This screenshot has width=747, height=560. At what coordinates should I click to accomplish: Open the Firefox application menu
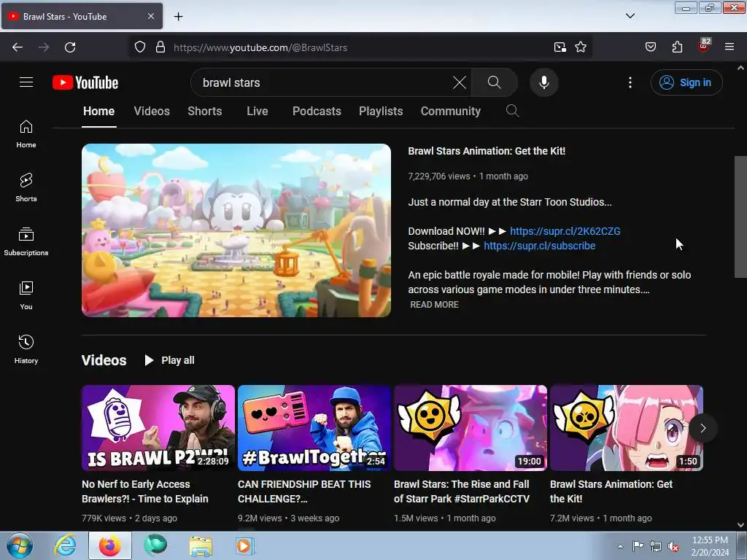(729, 47)
